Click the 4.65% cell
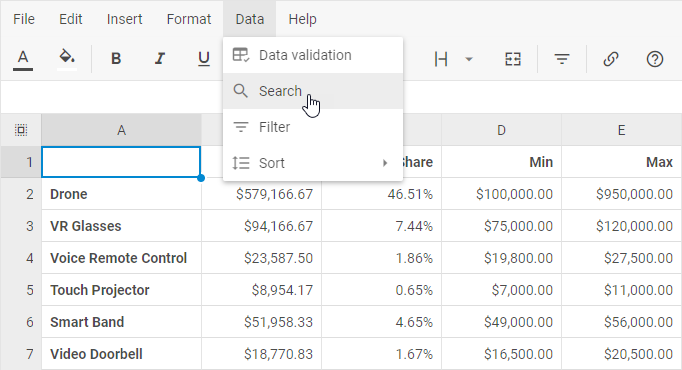 (x=381, y=322)
